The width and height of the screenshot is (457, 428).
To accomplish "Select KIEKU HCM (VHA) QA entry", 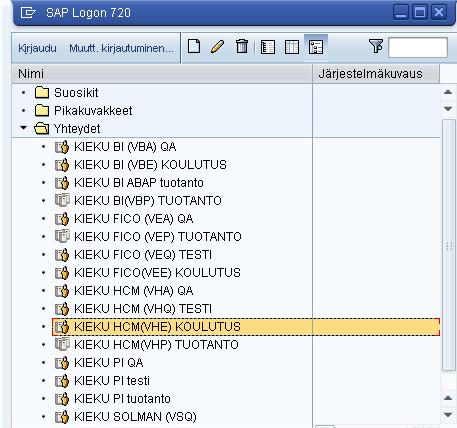I will pyautogui.click(x=134, y=291).
